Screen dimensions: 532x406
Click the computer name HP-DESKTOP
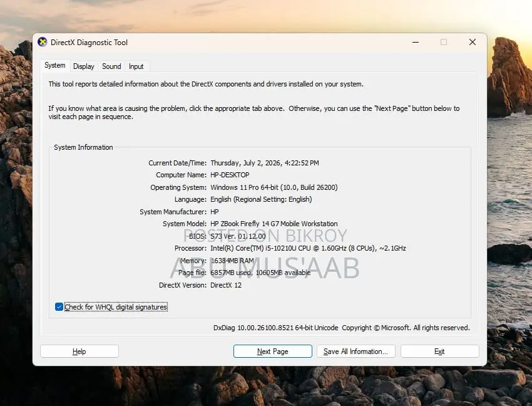[x=230, y=175]
